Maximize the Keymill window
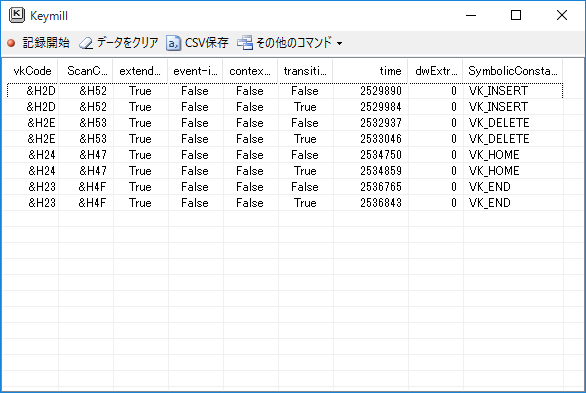 click(x=516, y=15)
